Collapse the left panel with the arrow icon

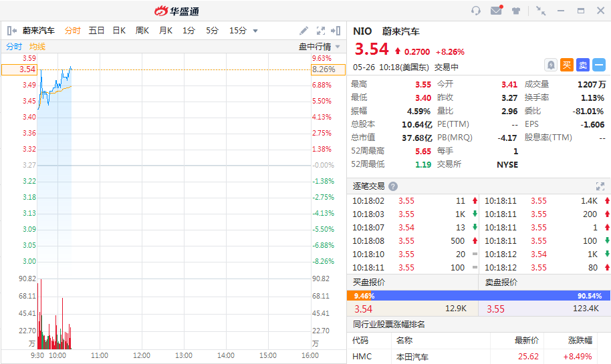click(11, 31)
